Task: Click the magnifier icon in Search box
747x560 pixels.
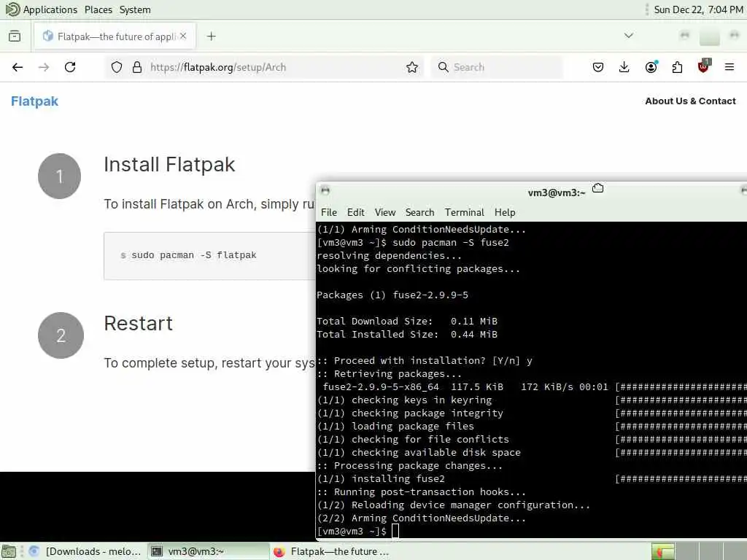Action: [x=443, y=67]
